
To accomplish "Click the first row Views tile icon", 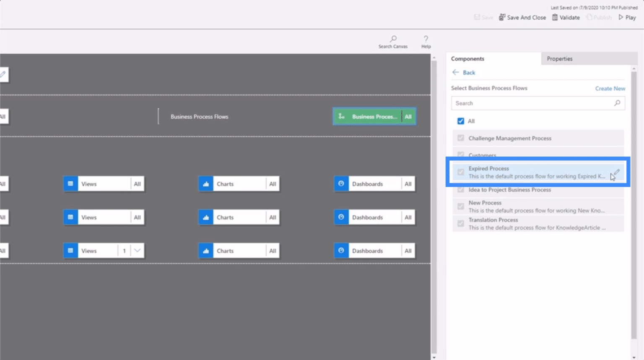I will click(x=70, y=184).
